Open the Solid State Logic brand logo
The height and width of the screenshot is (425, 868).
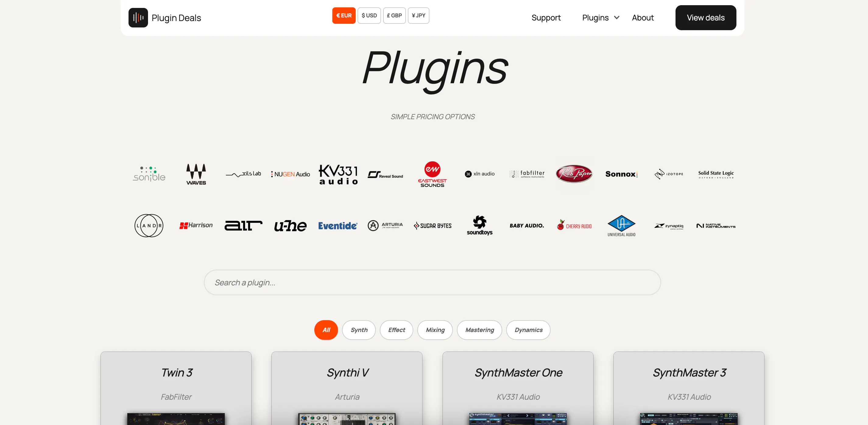(x=716, y=174)
